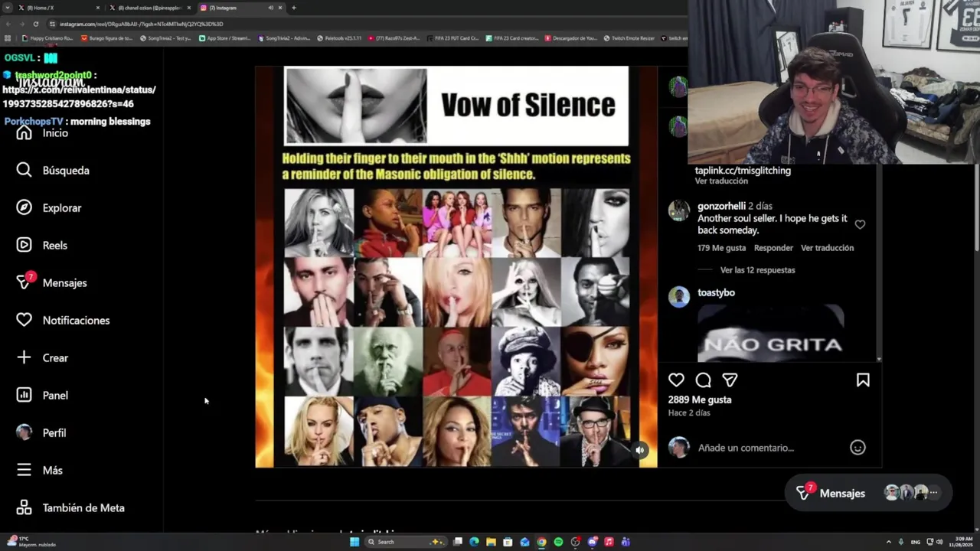Click taskbar Search box

tap(406, 542)
